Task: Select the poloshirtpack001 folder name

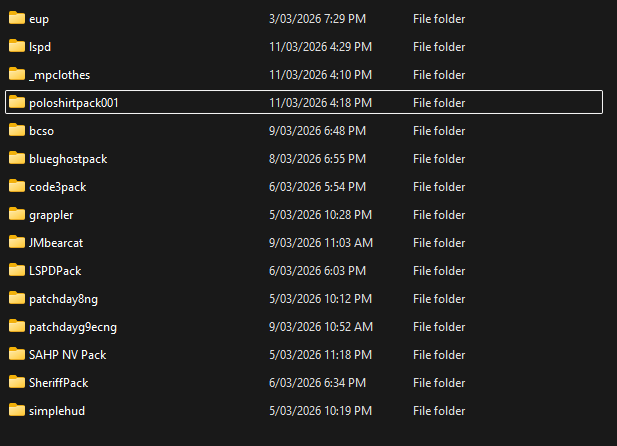Action: tap(74, 103)
